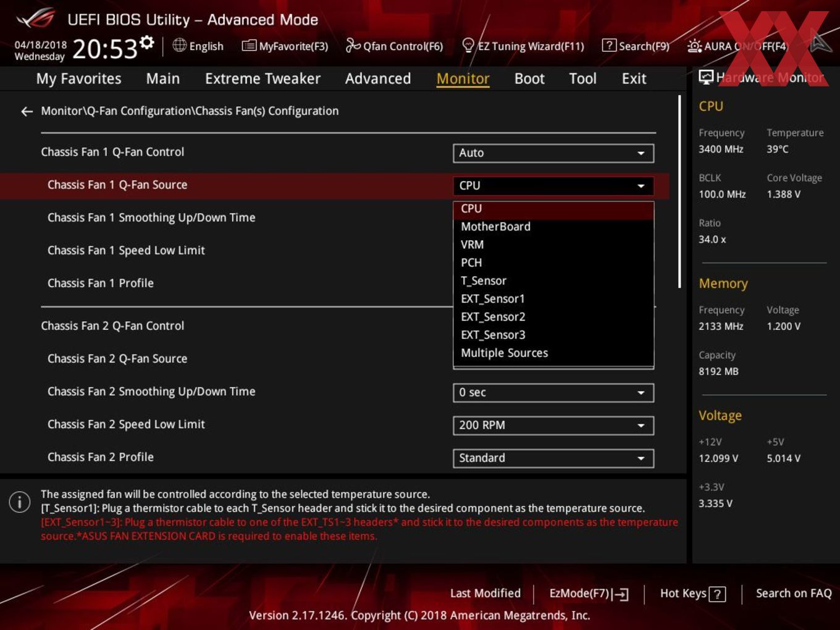Click the +12V reading 12.099 V
The image size is (840, 630).
[718, 459]
